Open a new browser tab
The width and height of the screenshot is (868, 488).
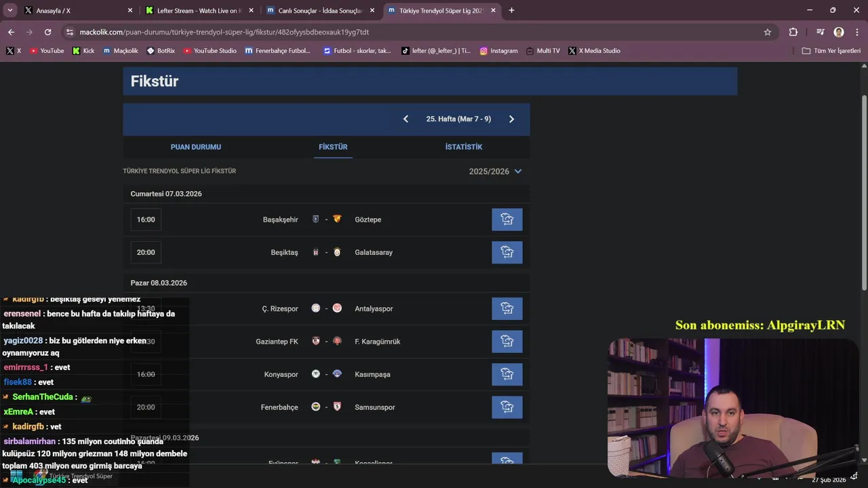coord(511,10)
